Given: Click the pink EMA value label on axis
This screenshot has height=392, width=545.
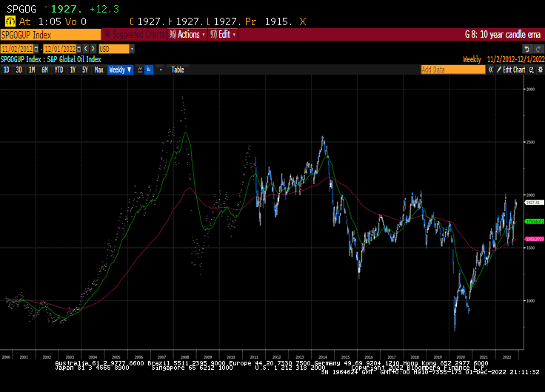Looking at the screenshot, I should tap(534, 239).
